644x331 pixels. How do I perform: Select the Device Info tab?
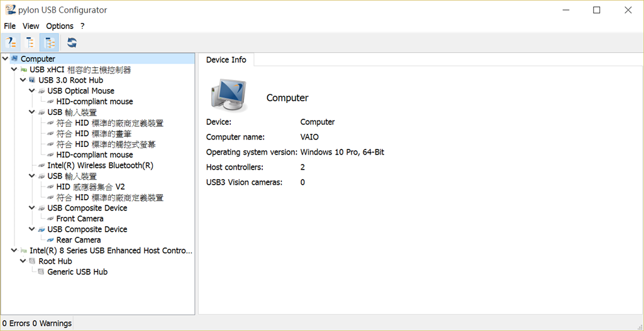point(226,60)
